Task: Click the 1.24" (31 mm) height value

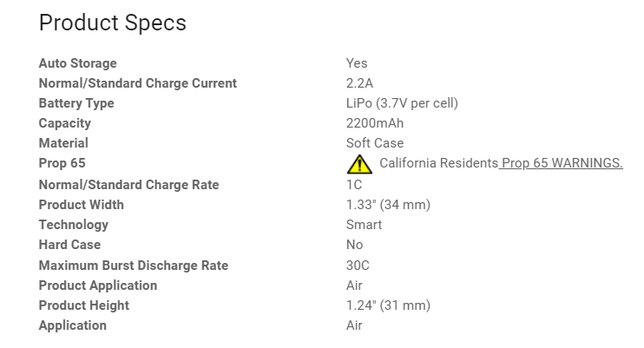Action: [x=388, y=305]
